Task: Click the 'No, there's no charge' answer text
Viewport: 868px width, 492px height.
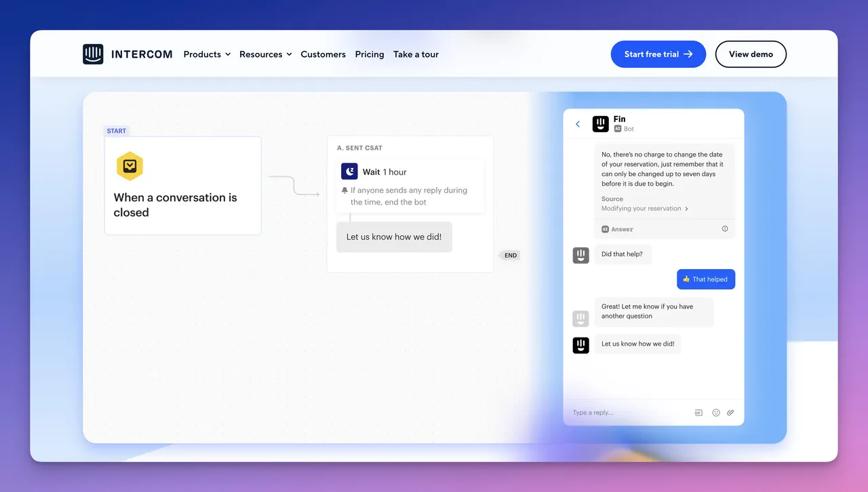Action: pyautogui.click(x=663, y=169)
